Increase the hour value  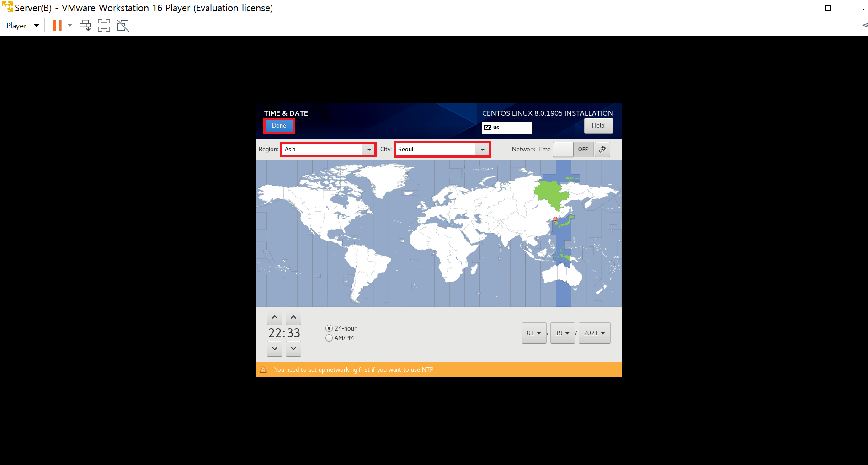(275, 317)
